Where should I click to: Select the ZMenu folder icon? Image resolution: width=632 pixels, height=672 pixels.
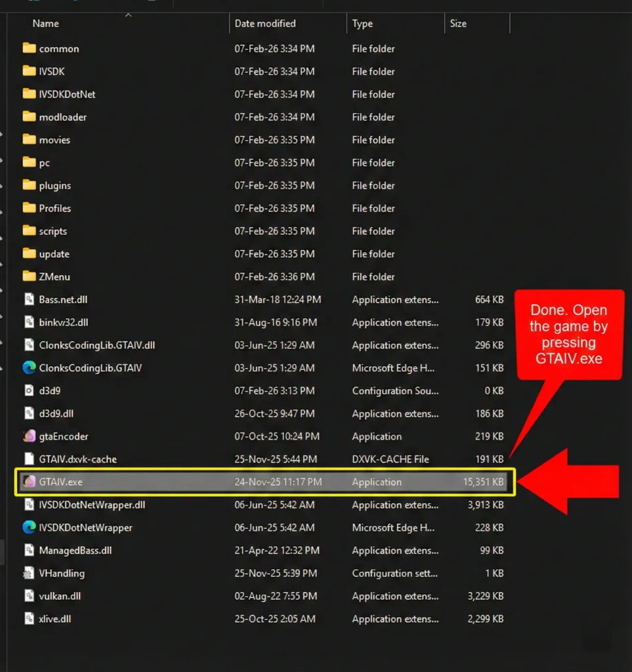tap(29, 276)
